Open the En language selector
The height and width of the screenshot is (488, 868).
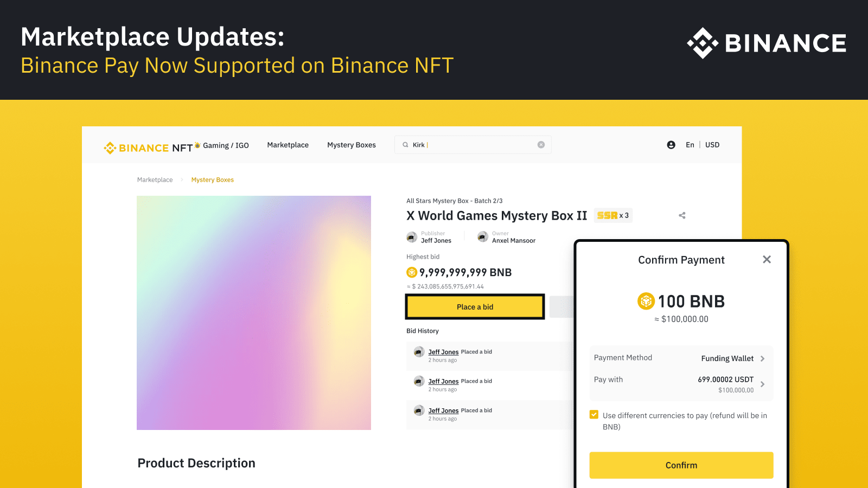tap(690, 145)
